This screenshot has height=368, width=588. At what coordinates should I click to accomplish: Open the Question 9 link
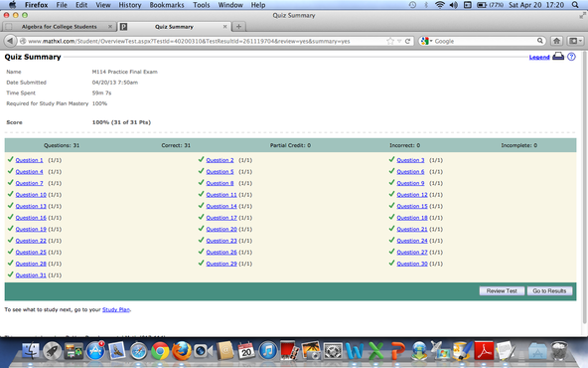pos(410,183)
